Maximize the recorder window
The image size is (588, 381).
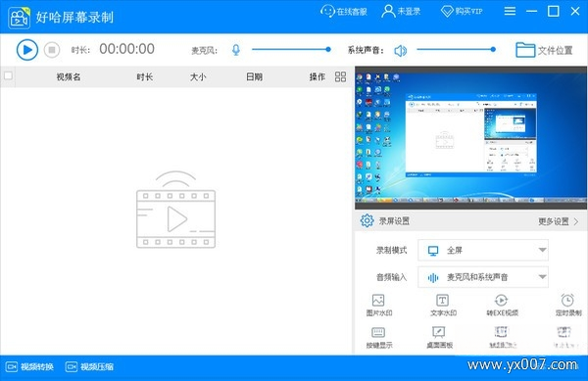[554, 11]
